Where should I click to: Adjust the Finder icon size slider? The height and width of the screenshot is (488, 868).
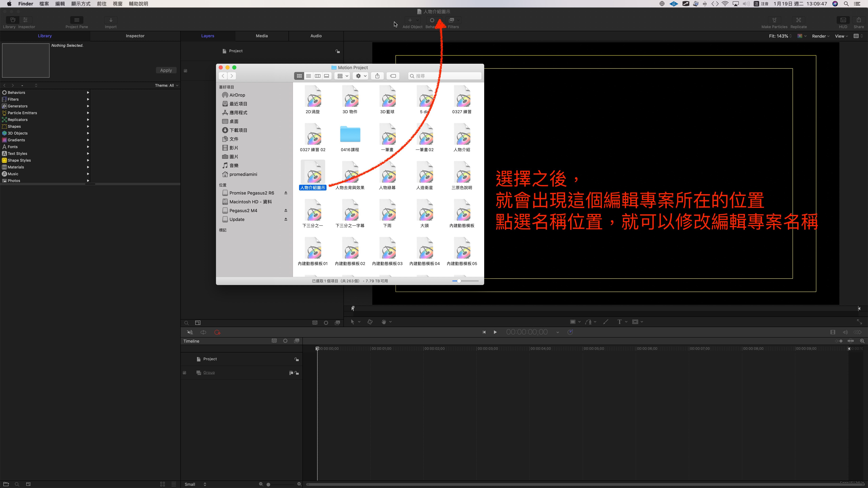pyautogui.click(x=459, y=281)
